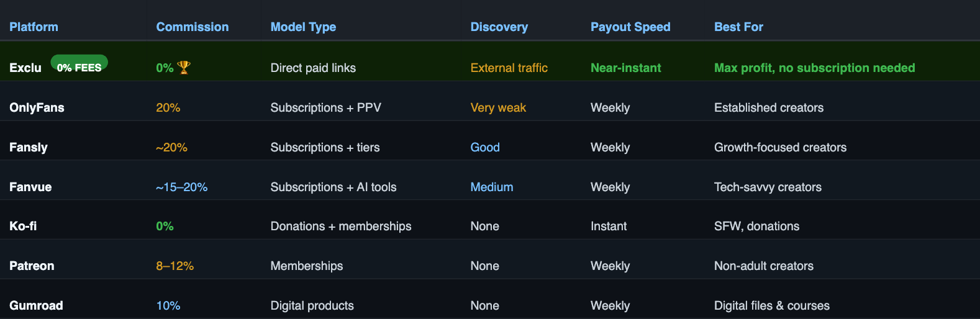
Task: Click the trophy icon beside Exclu's 0%
Action: pos(184,68)
